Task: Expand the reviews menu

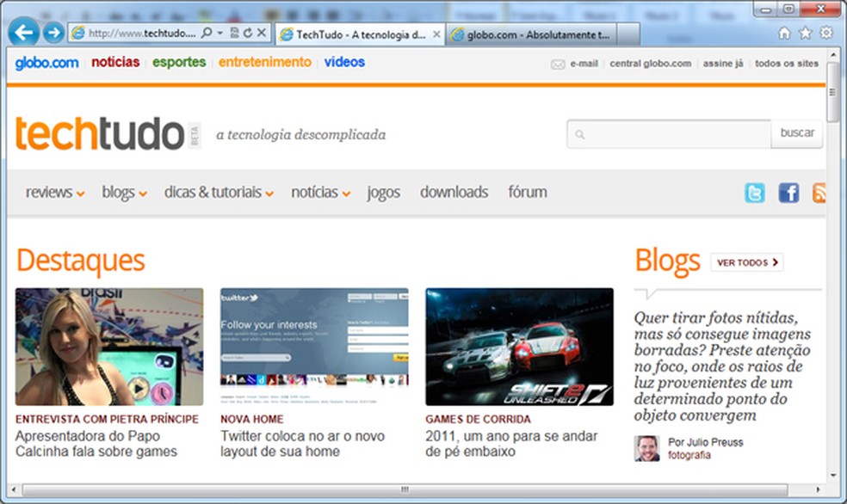Action: click(x=55, y=192)
